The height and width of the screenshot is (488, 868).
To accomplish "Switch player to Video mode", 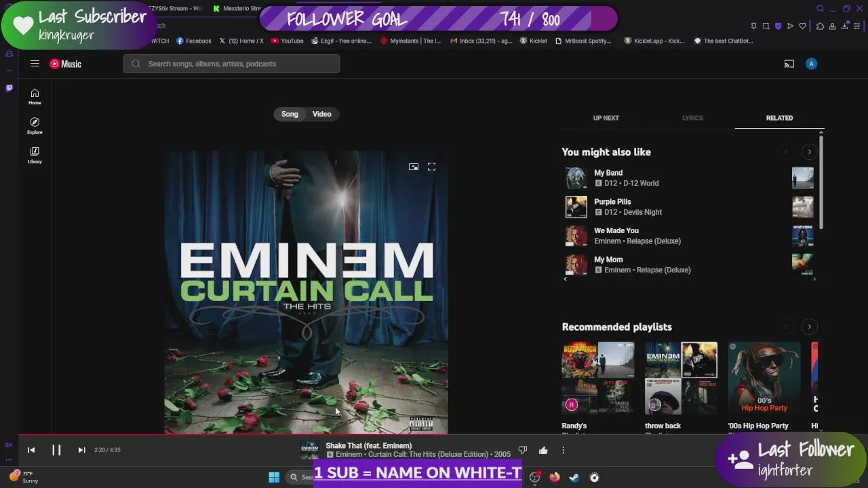I will click(322, 114).
